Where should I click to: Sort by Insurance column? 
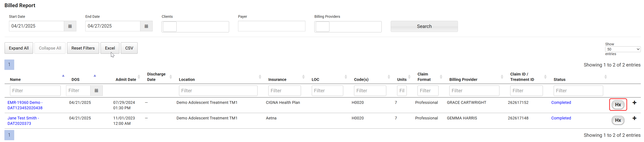point(303,77)
